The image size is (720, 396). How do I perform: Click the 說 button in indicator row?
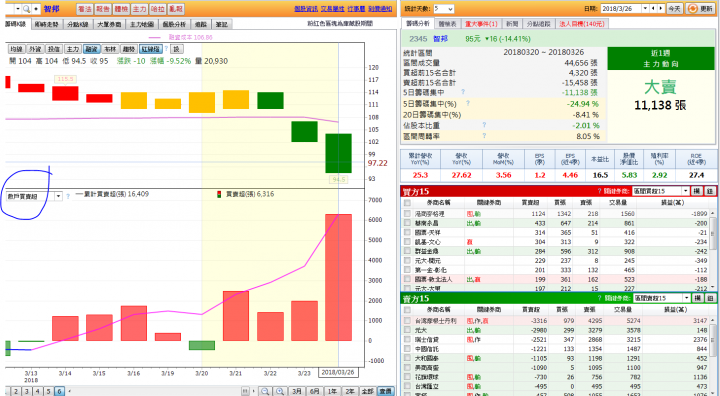pos(177,49)
